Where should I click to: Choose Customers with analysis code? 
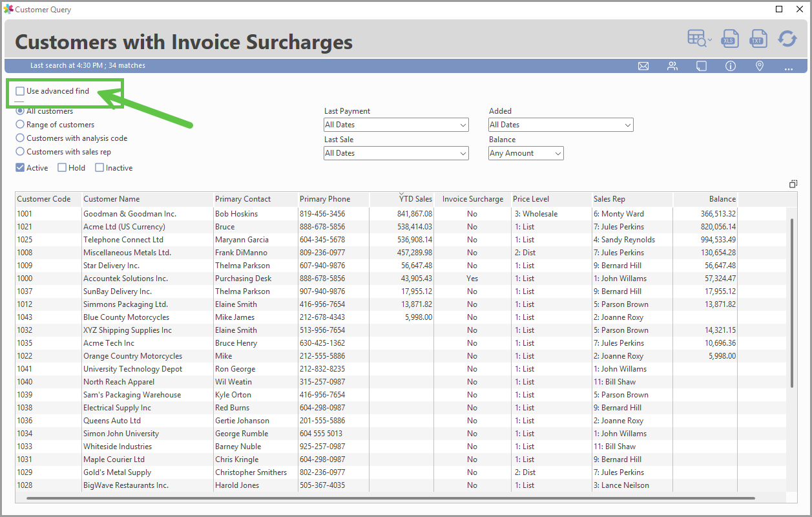(x=20, y=138)
